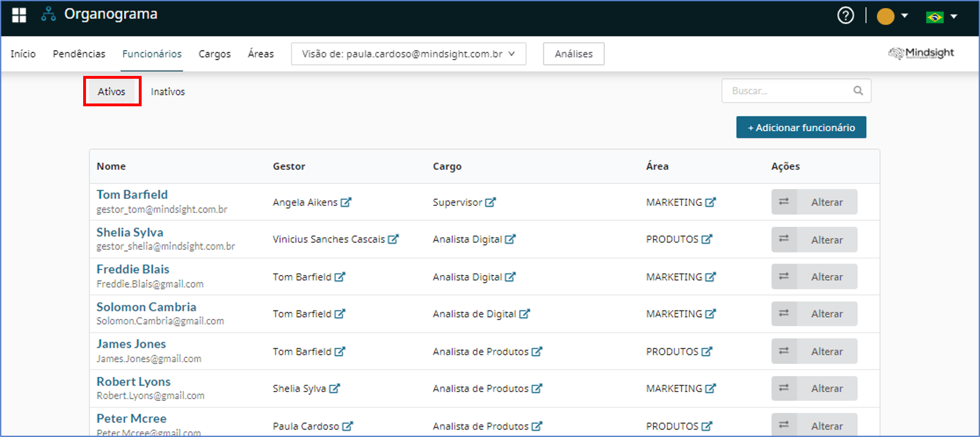Open MARKETING link icon in Freddie Blais row
The height and width of the screenshot is (437, 980).
(711, 277)
